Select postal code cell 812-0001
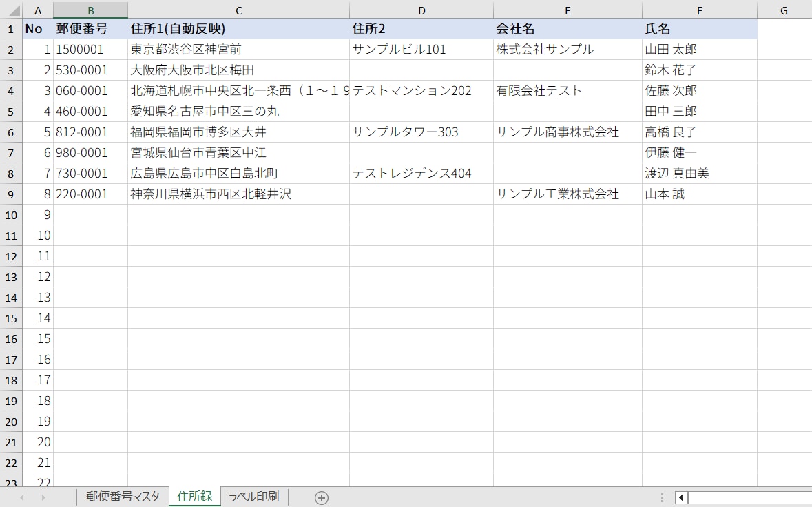The width and height of the screenshot is (812, 507). coord(91,132)
